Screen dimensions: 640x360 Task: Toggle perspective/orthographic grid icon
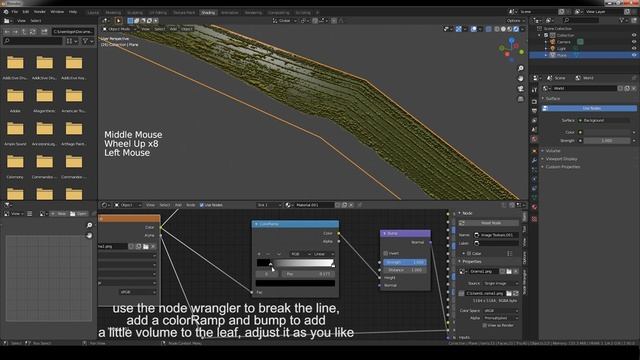(521, 99)
